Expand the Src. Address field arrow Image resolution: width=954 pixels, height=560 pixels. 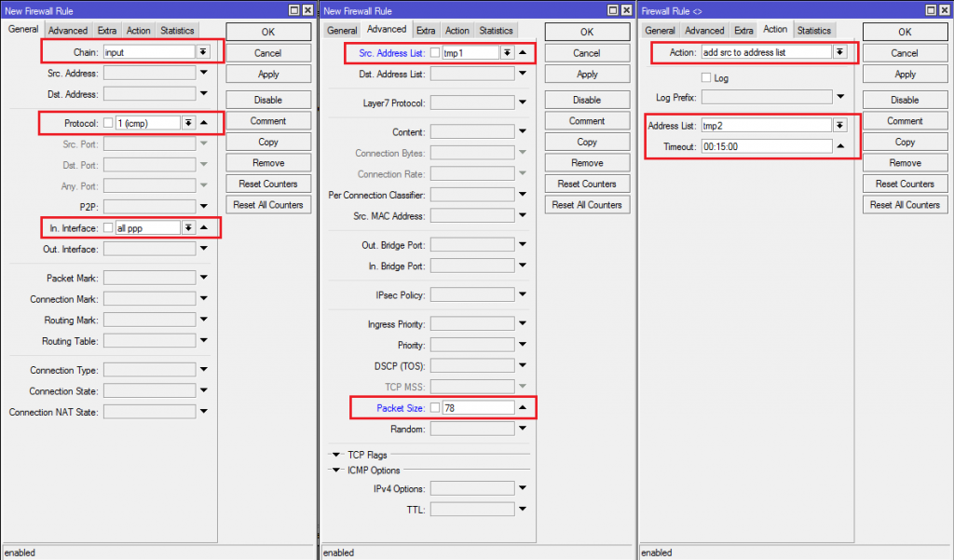pyautogui.click(x=204, y=73)
